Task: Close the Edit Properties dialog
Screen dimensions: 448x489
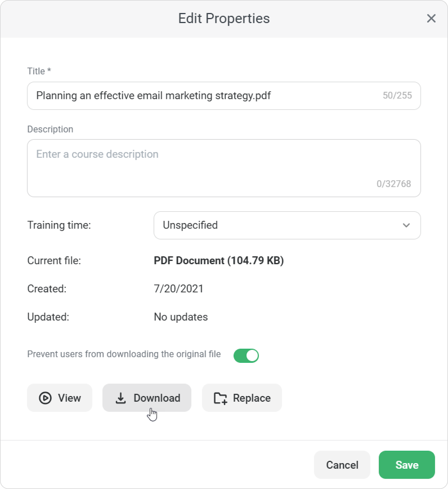Action: pyautogui.click(x=431, y=18)
